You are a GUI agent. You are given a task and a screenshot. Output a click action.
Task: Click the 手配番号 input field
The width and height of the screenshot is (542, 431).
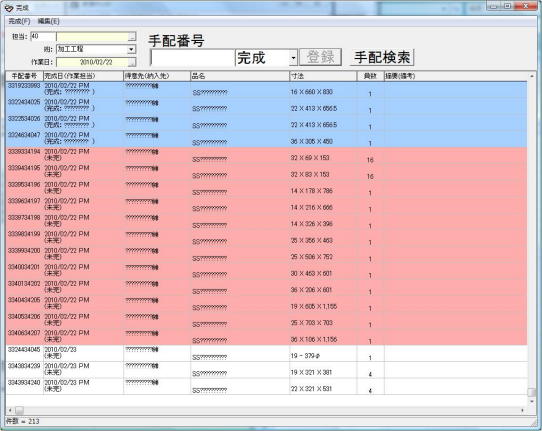[x=193, y=58]
